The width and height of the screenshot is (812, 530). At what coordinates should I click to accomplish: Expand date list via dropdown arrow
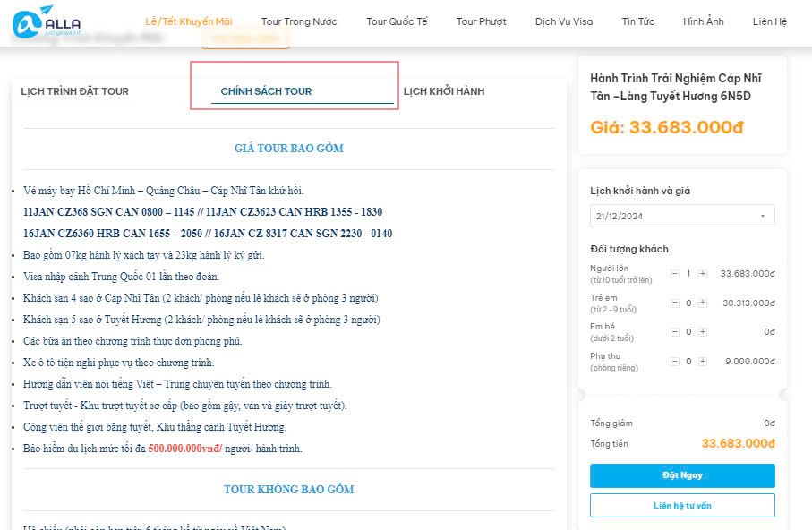click(x=762, y=216)
